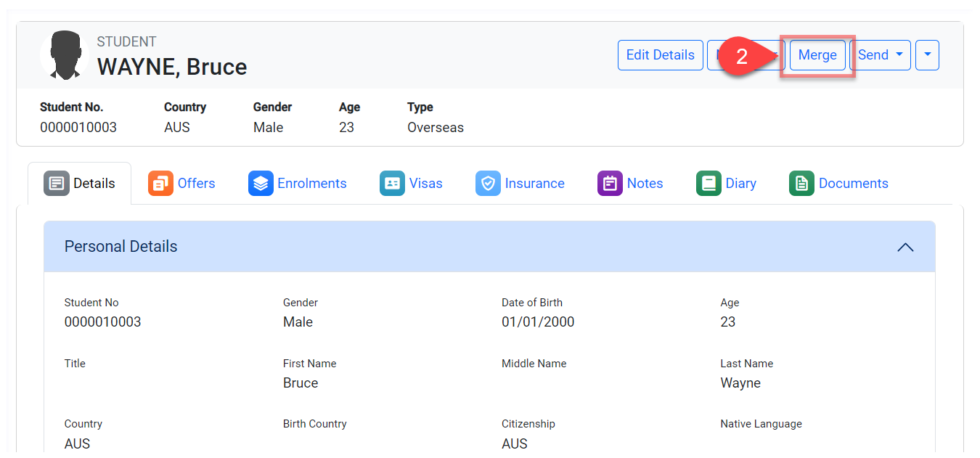Click the blue Enrolments layers icon
The width and height of the screenshot is (980, 458).
pos(261,184)
